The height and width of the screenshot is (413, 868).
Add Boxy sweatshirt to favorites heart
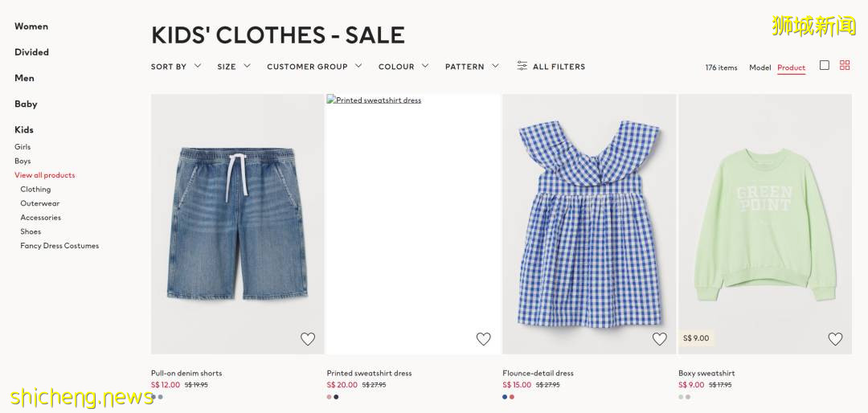(x=835, y=339)
